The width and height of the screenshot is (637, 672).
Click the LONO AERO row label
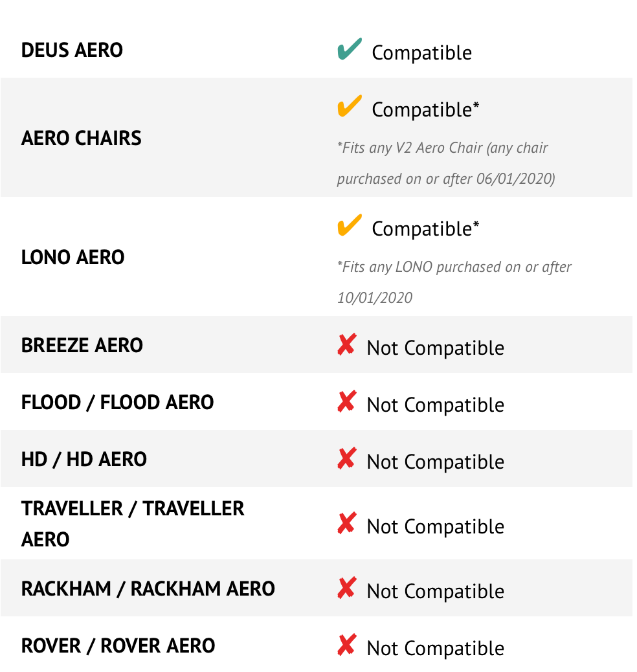tap(73, 257)
